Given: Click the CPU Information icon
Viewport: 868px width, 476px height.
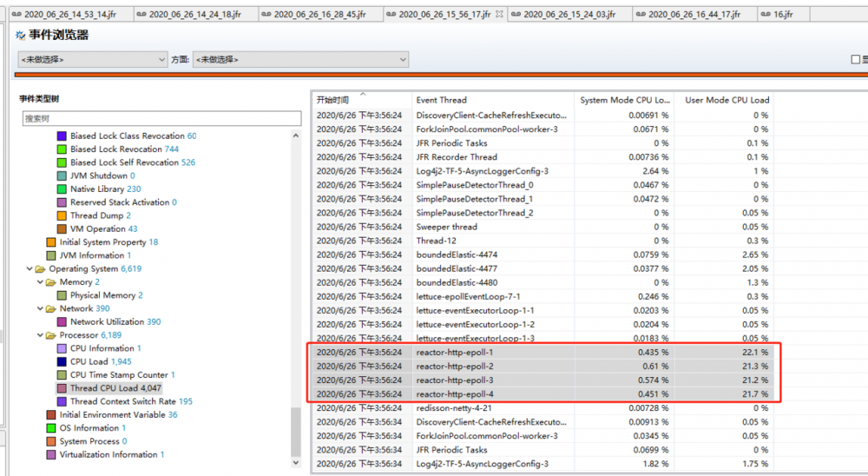Looking at the screenshot, I should click(x=62, y=348).
